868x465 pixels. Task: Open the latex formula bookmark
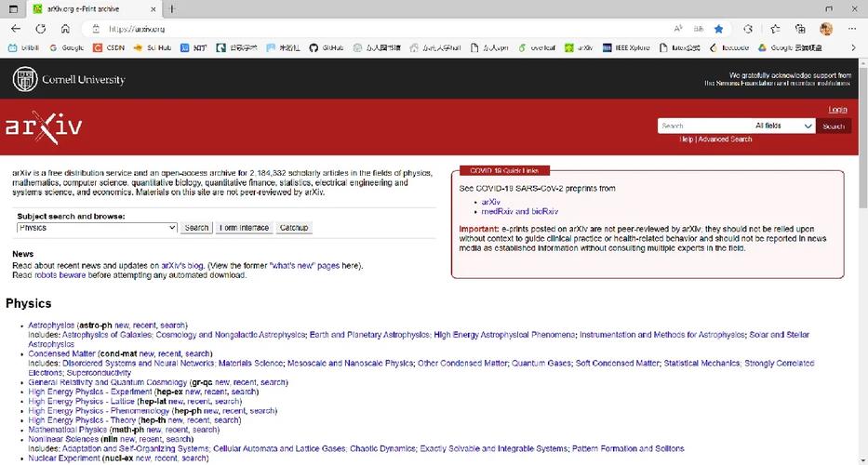click(x=680, y=48)
